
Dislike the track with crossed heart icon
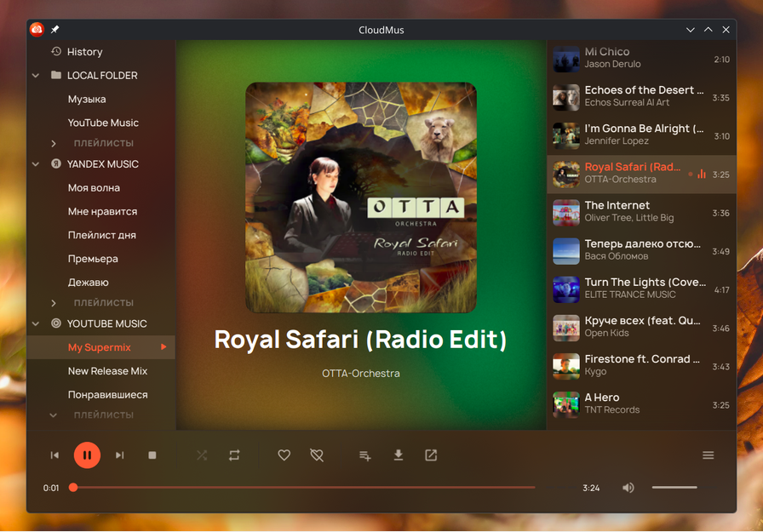coord(317,455)
